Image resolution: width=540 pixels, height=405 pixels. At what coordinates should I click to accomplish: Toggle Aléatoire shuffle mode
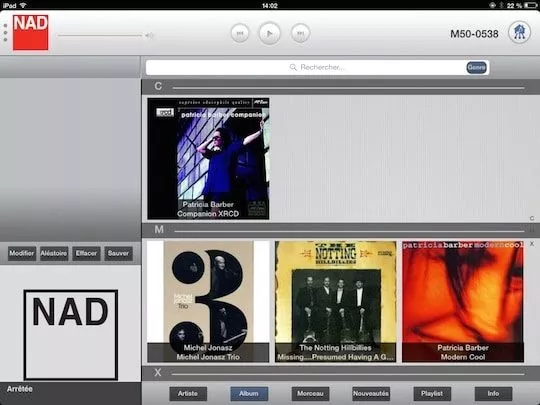54,253
